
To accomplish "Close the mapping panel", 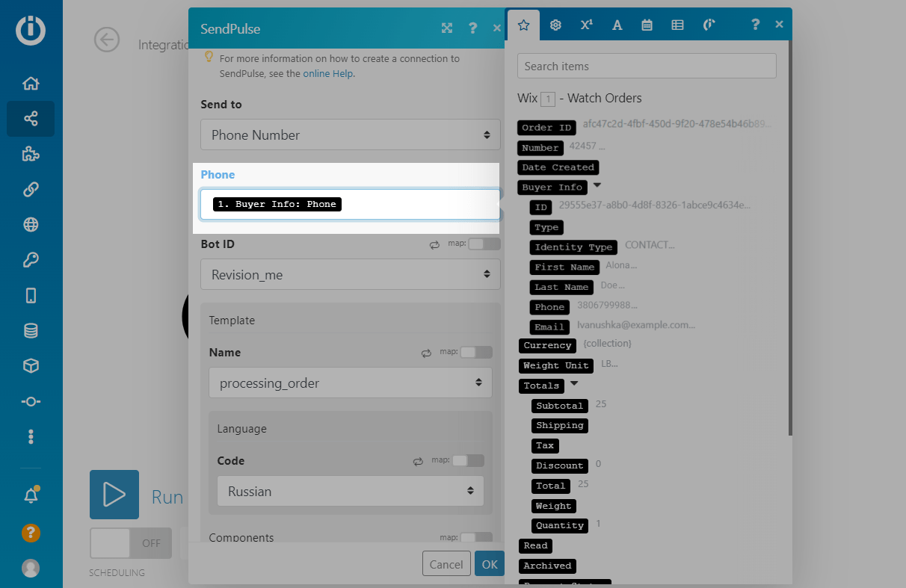I will [779, 25].
